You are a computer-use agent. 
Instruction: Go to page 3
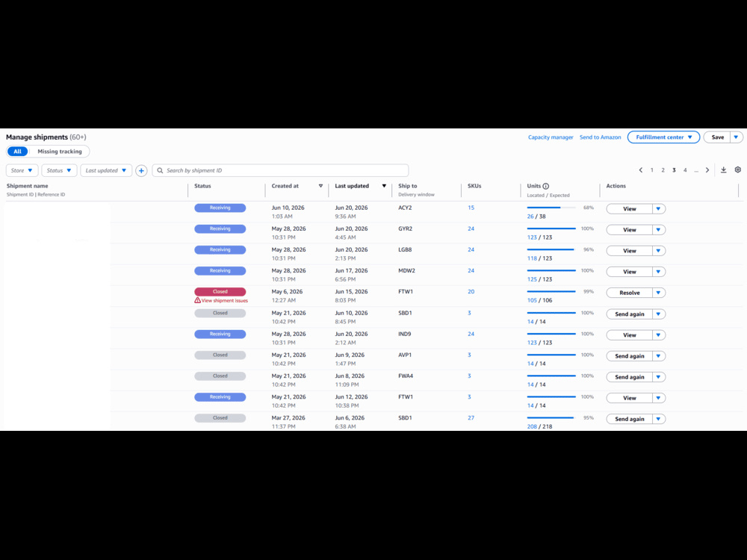[x=674, y=170]
